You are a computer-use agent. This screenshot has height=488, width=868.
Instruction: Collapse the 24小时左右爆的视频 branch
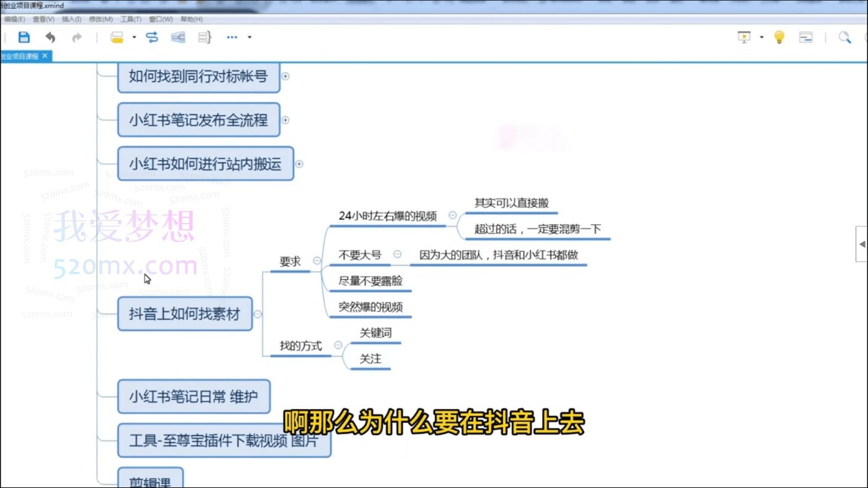pos(453,216)
